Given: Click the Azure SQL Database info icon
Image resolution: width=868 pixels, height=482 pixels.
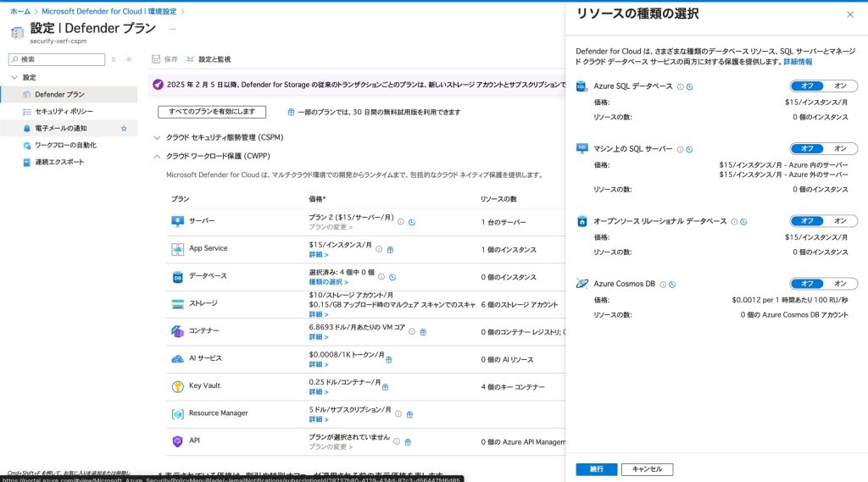Looking at the screenshot, I should (680, 86).
